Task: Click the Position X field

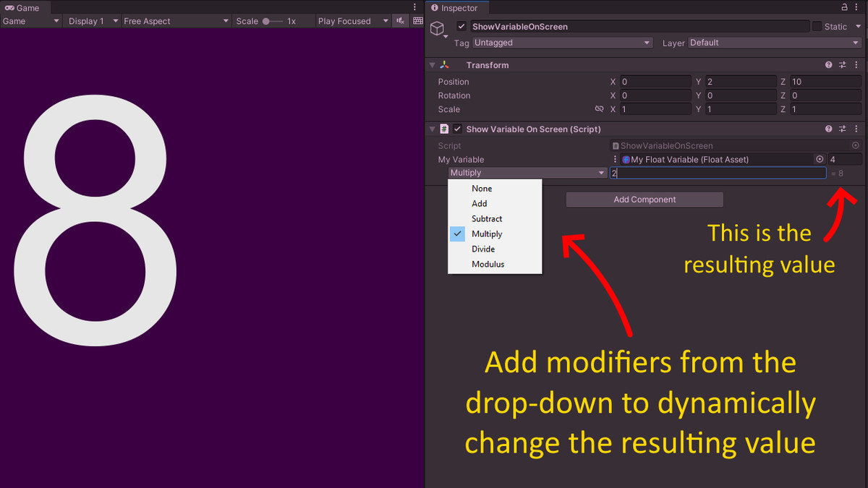Action: tap(655, 82)
